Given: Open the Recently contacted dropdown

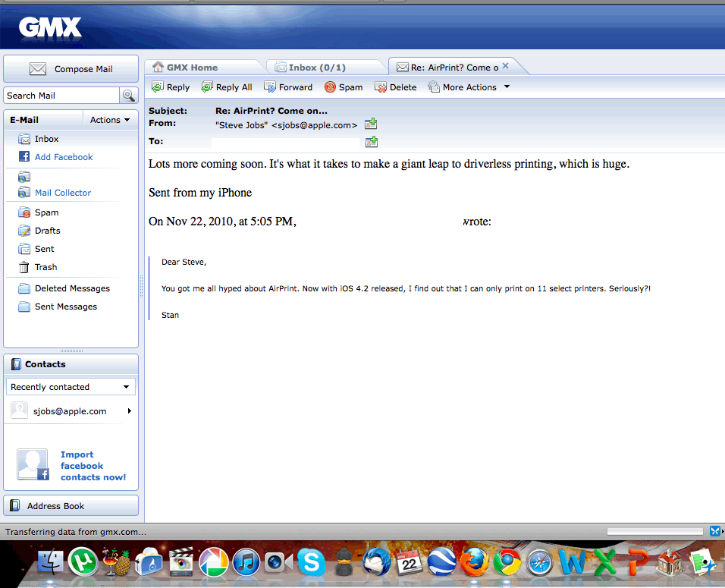Looking at the screenshot, I should point(71,387).
